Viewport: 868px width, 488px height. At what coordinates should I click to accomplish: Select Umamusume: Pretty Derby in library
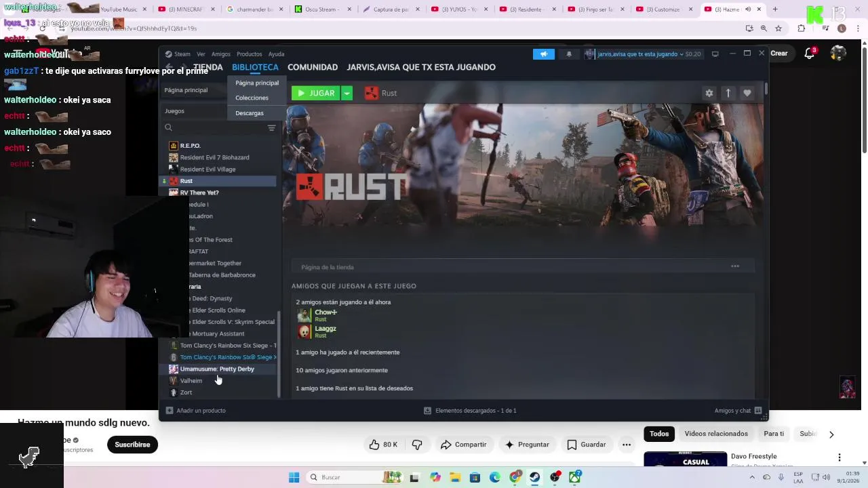click(x=217, y=369)
